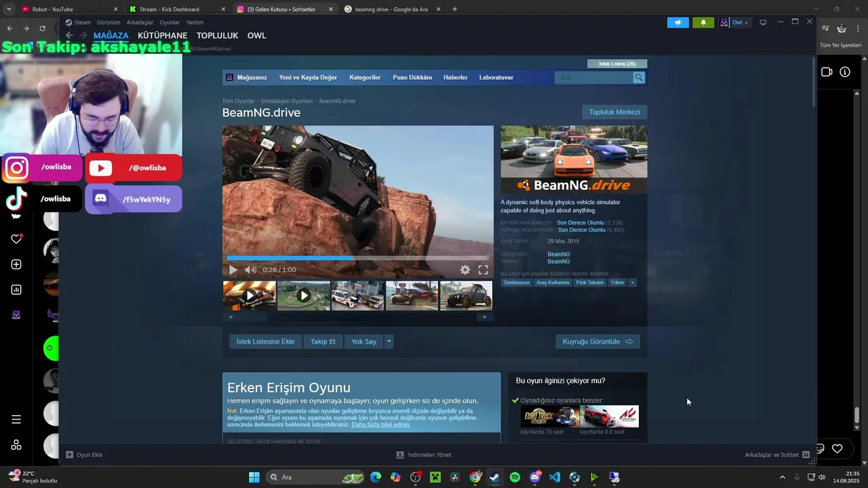The height and width of the screenshot is (488, 868).
Task: Play the BeamNG.drive trailer
Action: click(x=233, y=270)
